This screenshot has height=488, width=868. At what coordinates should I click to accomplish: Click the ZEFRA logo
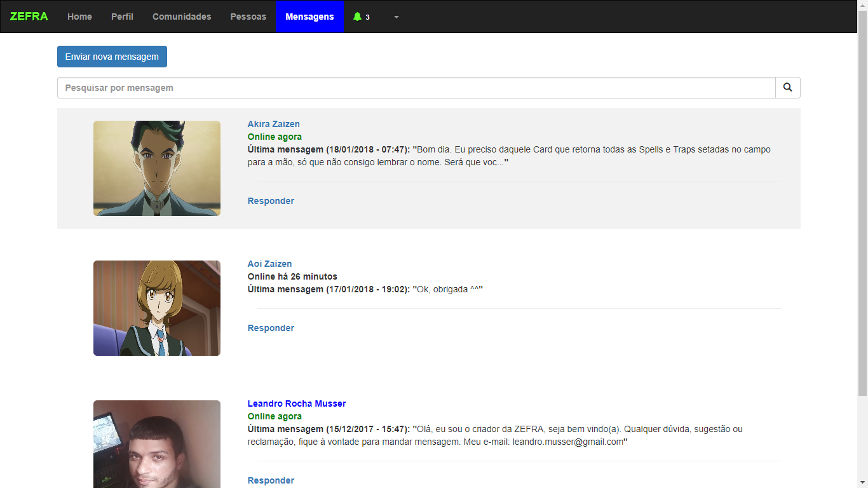point(29,17)
